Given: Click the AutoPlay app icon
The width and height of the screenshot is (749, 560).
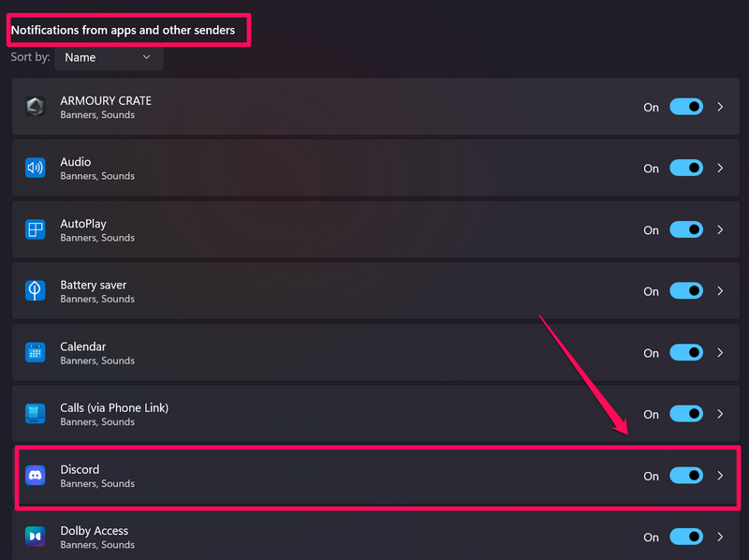Looking at the screenshot, I should click(x=35, y=229).
